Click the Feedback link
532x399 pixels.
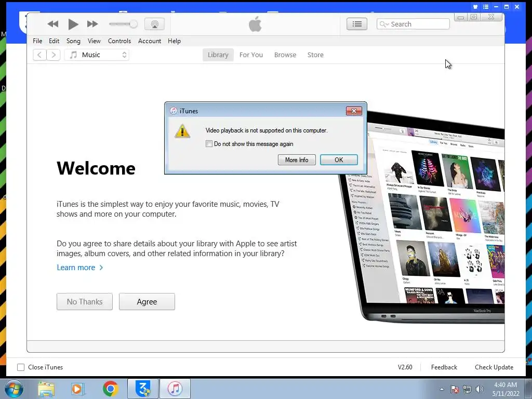[x=444, y=367]
